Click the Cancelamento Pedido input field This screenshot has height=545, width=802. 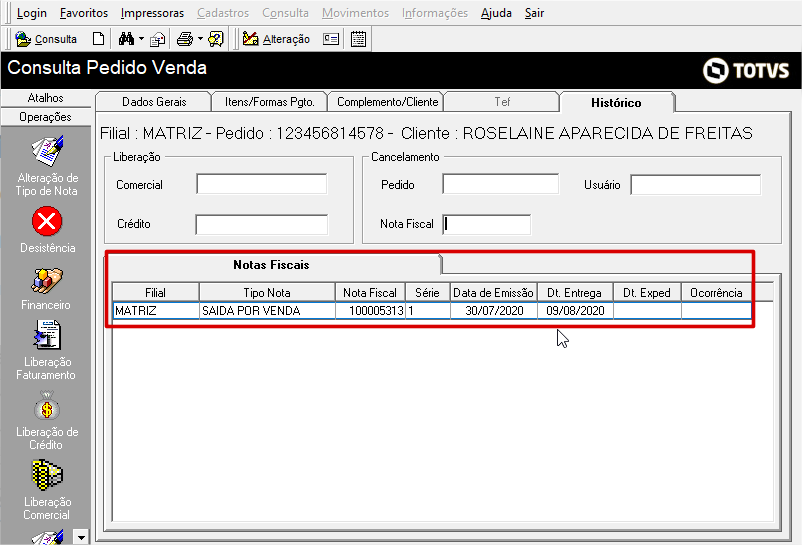pos(500,184)
